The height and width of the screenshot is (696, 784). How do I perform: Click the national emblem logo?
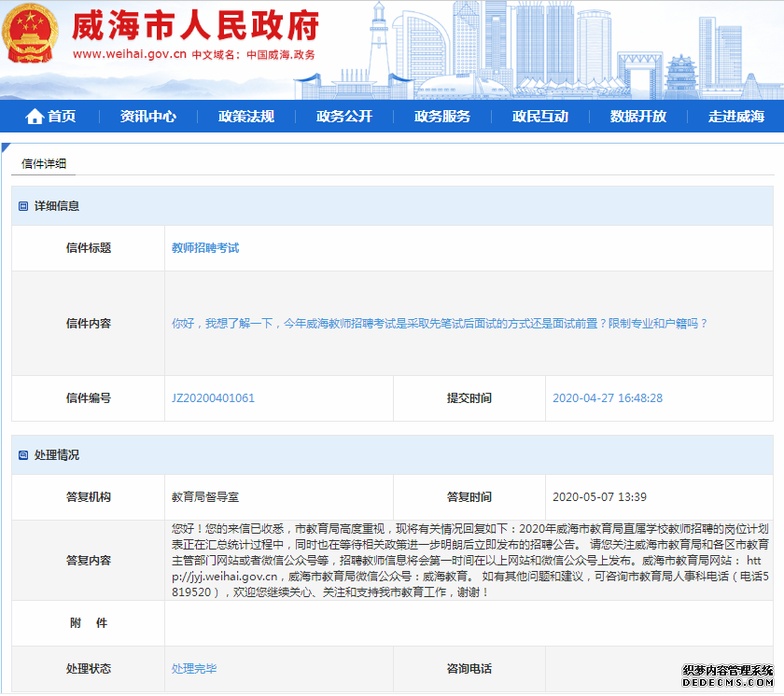(x=30, y=34)
